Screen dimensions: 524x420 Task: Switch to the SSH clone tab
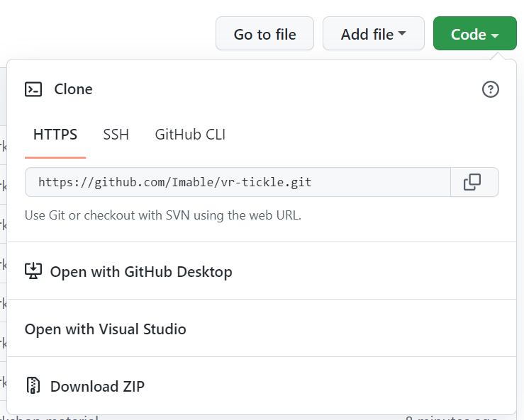click(x=116, y=135)
